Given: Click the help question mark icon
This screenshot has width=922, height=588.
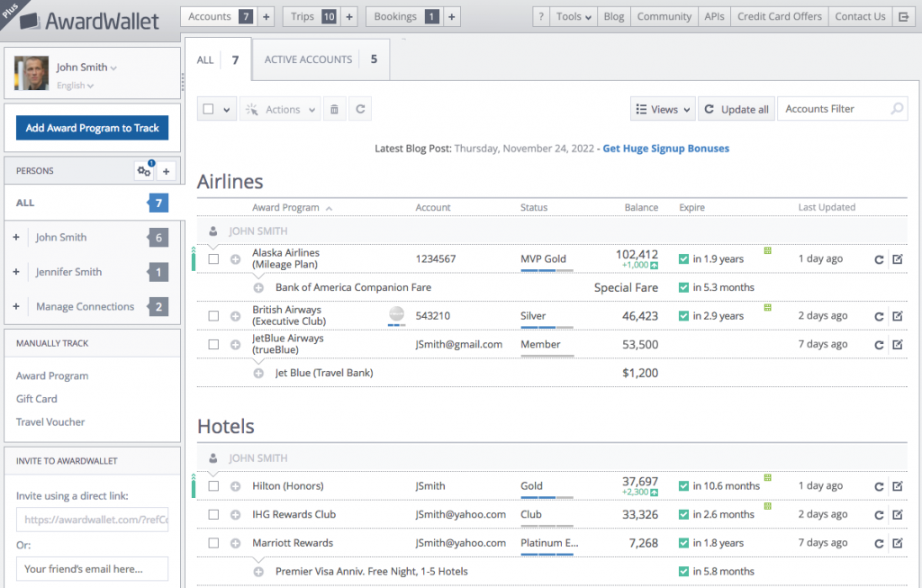Looking at the screenshot, I should tap(541, 16).
